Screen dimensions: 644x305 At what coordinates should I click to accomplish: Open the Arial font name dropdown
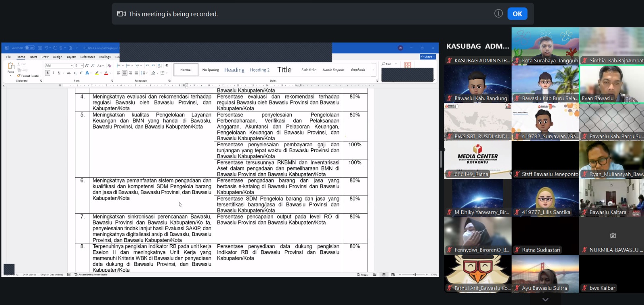pyautogui.click(x=72, y=66)
